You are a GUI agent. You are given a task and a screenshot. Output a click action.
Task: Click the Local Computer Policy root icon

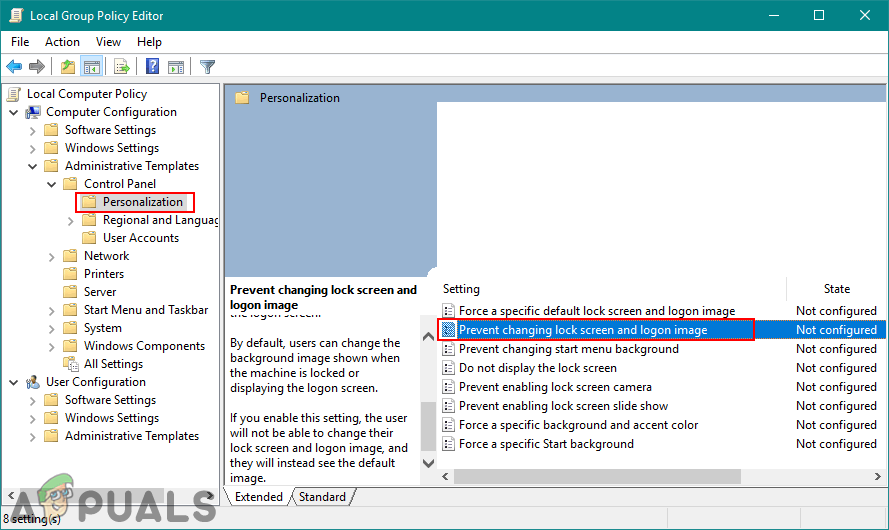14,94
